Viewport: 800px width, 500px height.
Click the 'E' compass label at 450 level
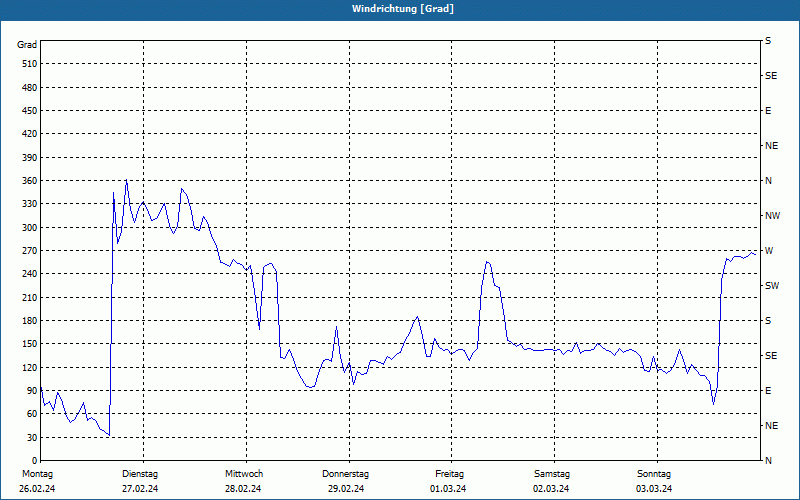pyautogui.click(x=768, y=111)
